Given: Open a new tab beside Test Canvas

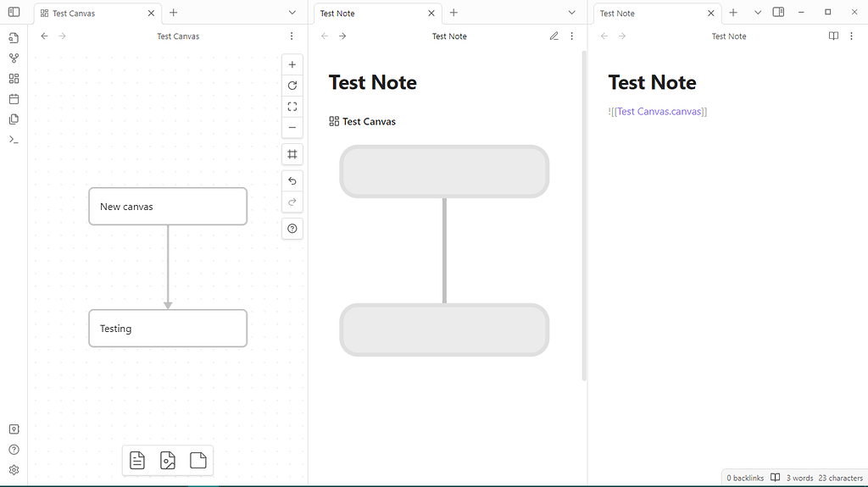Looking at the screenshot, I should 173,13.
